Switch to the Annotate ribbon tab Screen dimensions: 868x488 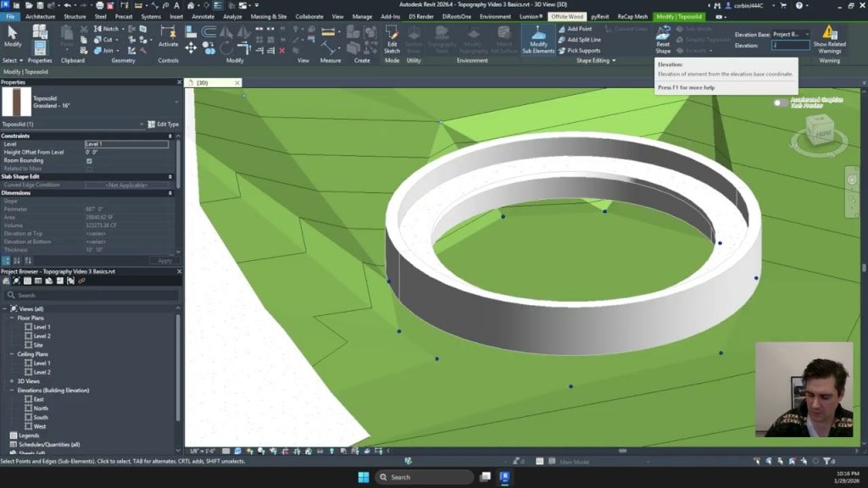(203, 16)
